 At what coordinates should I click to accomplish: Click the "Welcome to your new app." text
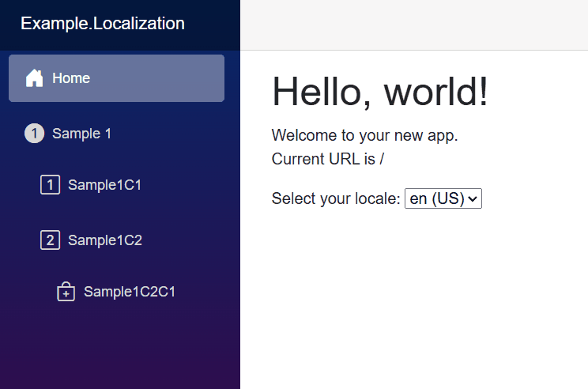pyautogui.click(x=364, y=135)
